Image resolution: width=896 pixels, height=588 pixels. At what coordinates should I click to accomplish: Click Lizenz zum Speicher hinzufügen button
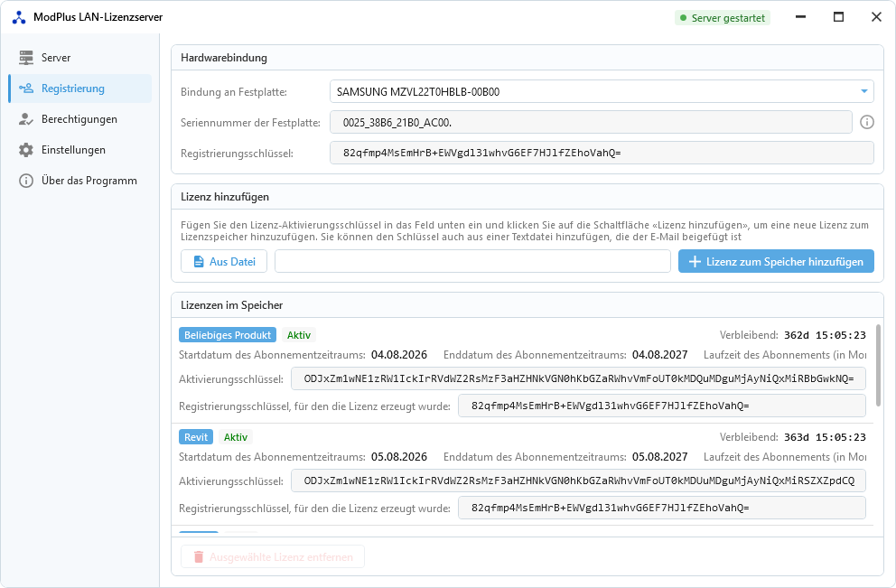click(776, 262)
